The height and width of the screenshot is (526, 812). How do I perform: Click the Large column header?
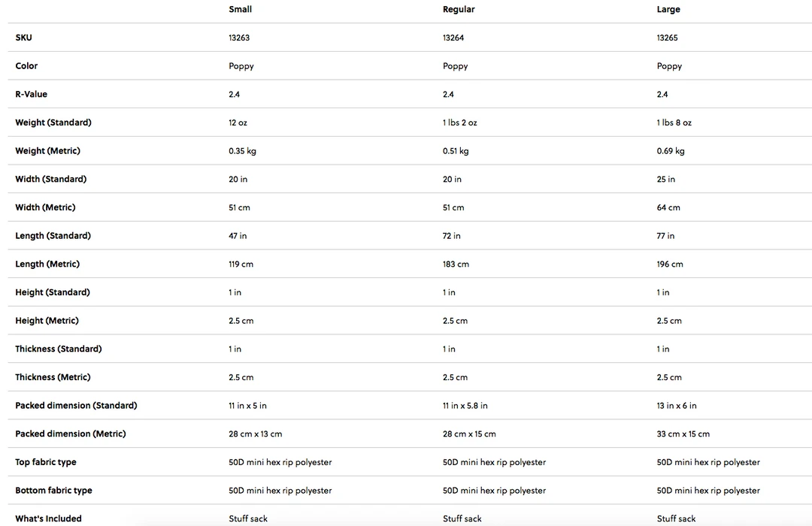pos(668,10)
